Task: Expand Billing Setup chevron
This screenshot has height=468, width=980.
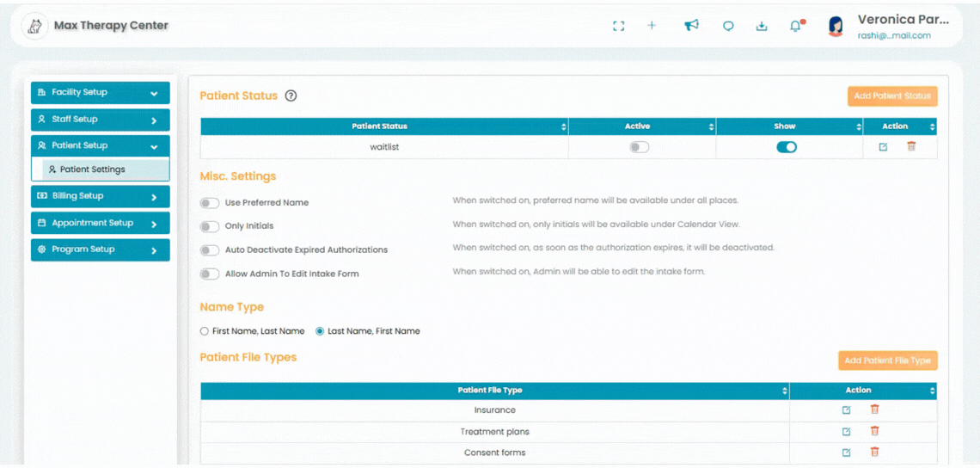Action: coord(155,197)
